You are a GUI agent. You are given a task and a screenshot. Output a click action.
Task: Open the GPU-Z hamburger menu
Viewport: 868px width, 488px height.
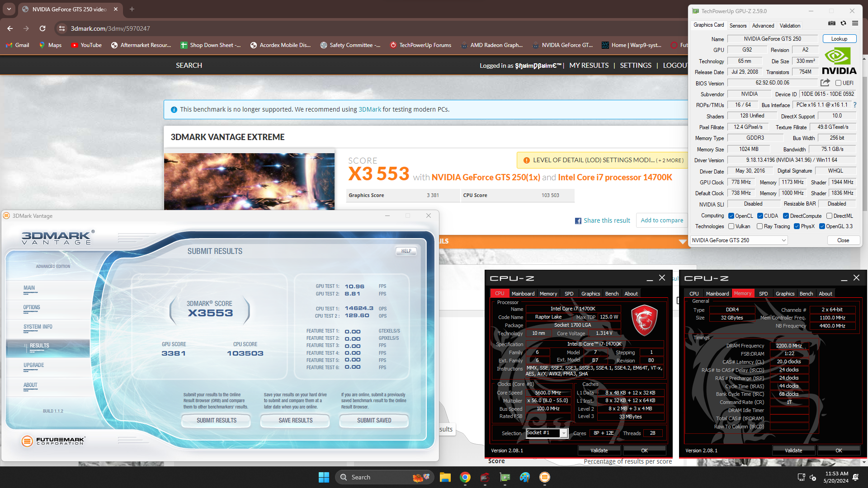click(855, 23)
